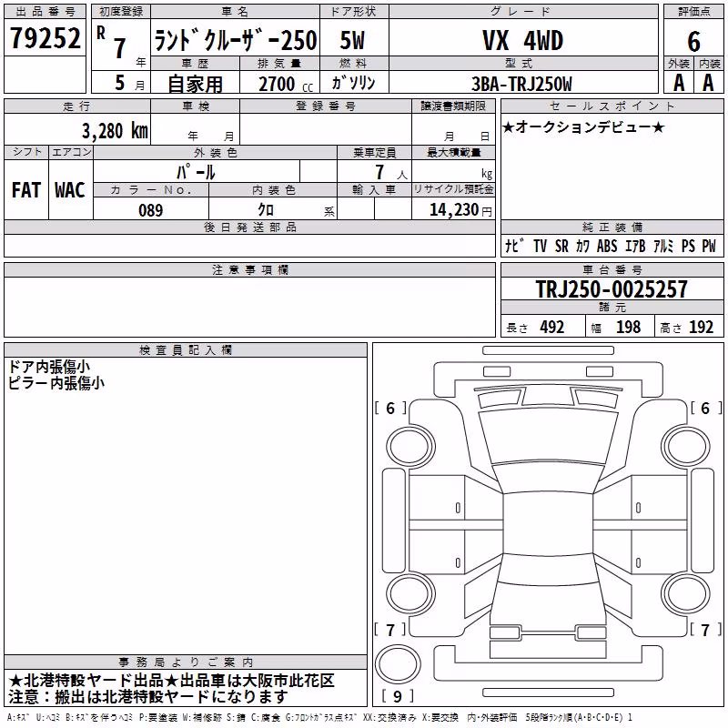Select chassis number TRJ250-0025257
Screen dimensions: 728x728
coord(612,288)
